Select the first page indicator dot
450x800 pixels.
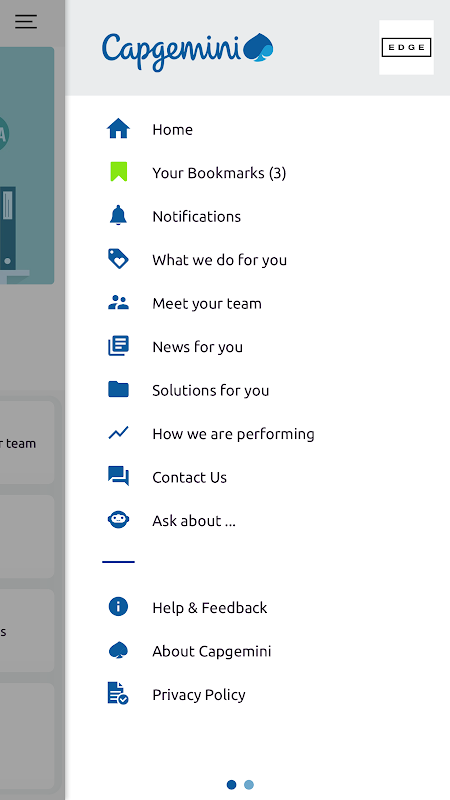click(232, 785)
